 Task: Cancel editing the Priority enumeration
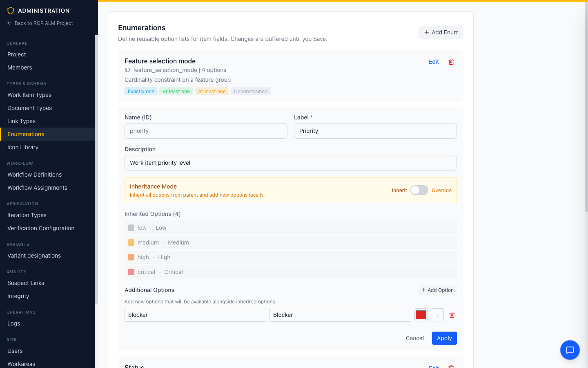(x=415, y=338)
